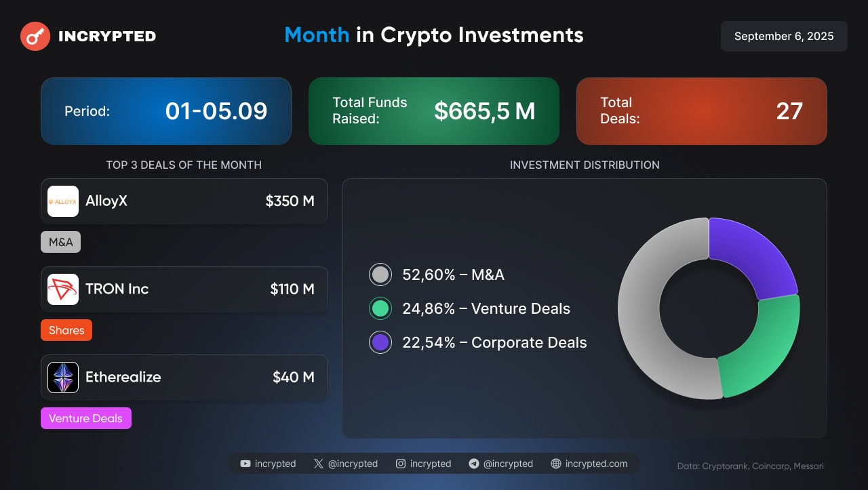Click the Total Deals 27 card

point(701,111)
